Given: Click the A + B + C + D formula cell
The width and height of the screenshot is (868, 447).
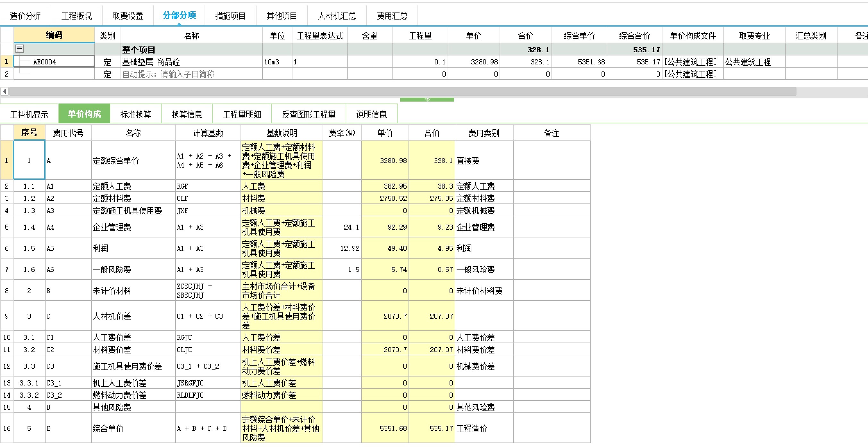Looking at the screenshot, I should click(208, 428).
